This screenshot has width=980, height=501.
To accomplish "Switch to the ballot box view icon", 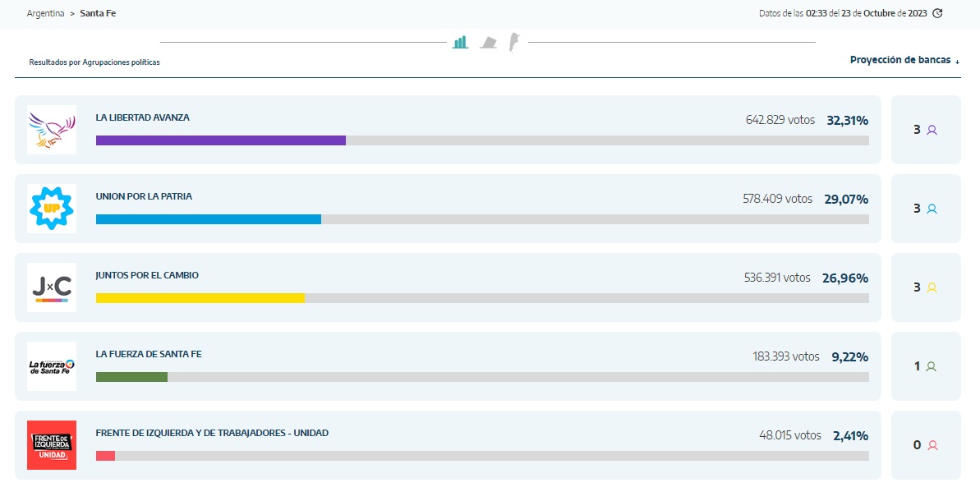I will click(488, 43).
